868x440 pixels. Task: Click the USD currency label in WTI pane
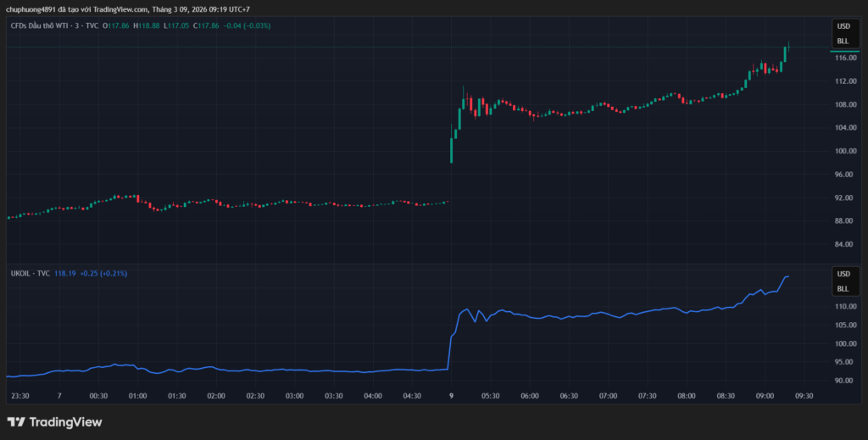(x=843, y=26)
